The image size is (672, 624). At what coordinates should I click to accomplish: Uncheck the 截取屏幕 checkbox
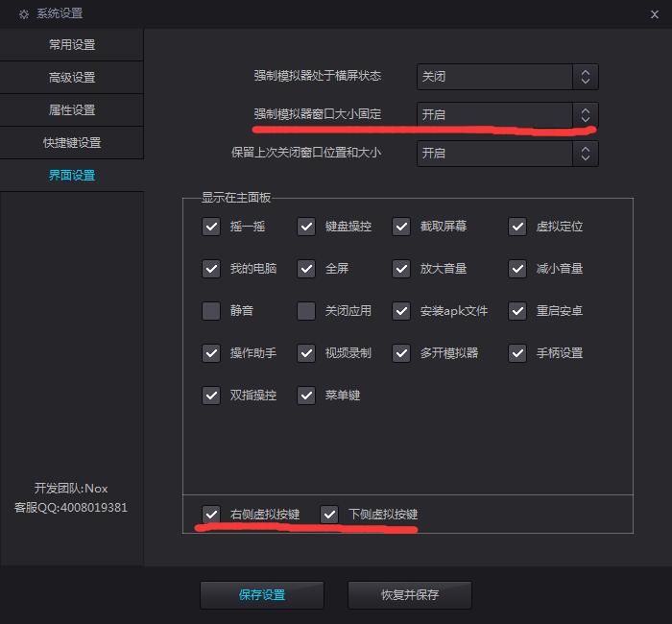(x=401, y=227)
